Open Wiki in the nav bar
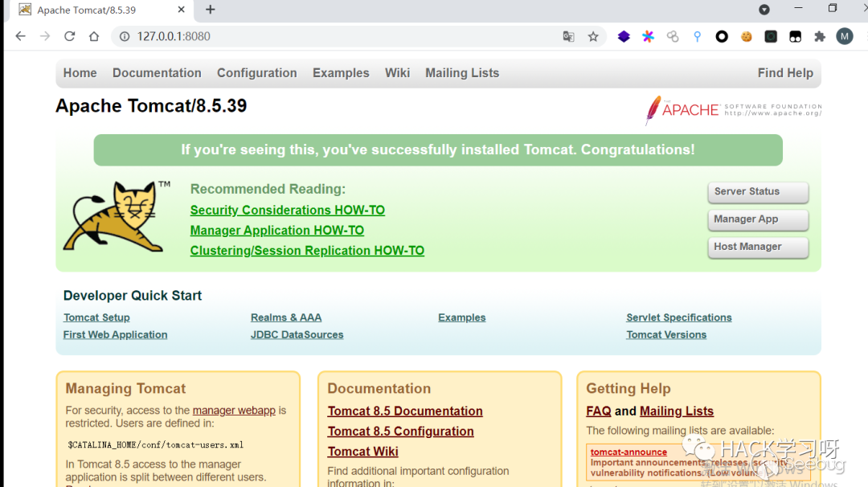The image size is (868, 487). coord(398,73)
